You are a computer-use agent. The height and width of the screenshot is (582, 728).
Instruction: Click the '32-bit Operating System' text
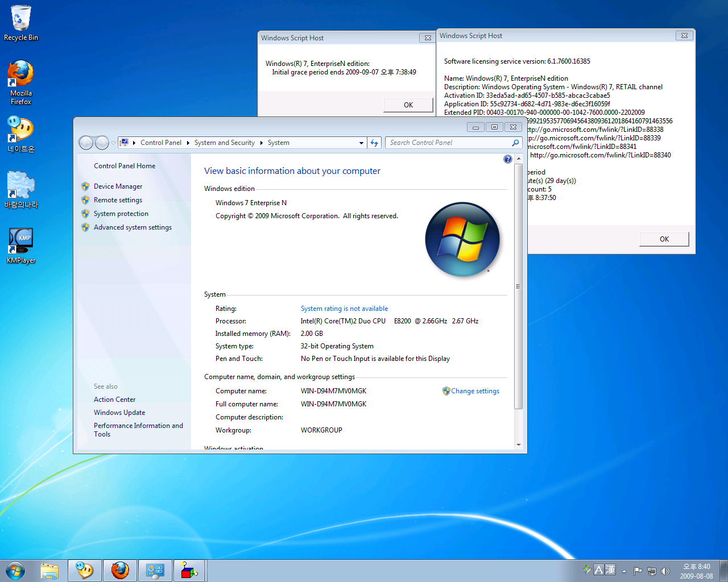pos(337,346)
